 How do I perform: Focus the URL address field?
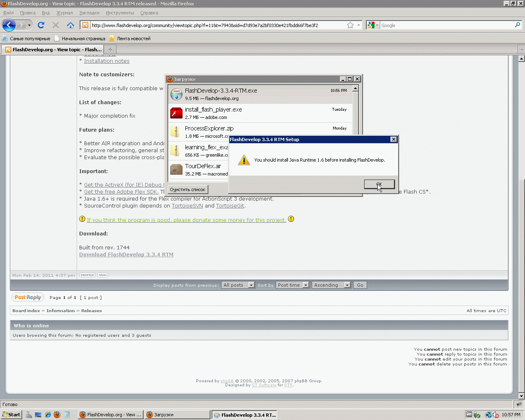pos(218,25)
